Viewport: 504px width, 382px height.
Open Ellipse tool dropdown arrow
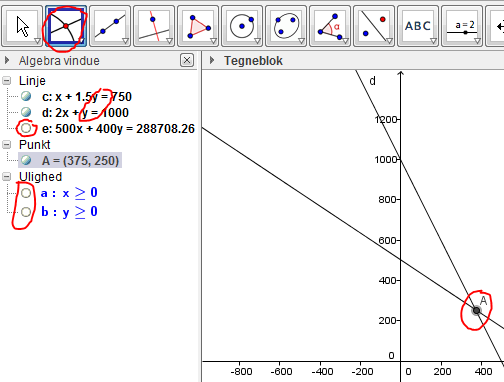(x=301, y=41)
